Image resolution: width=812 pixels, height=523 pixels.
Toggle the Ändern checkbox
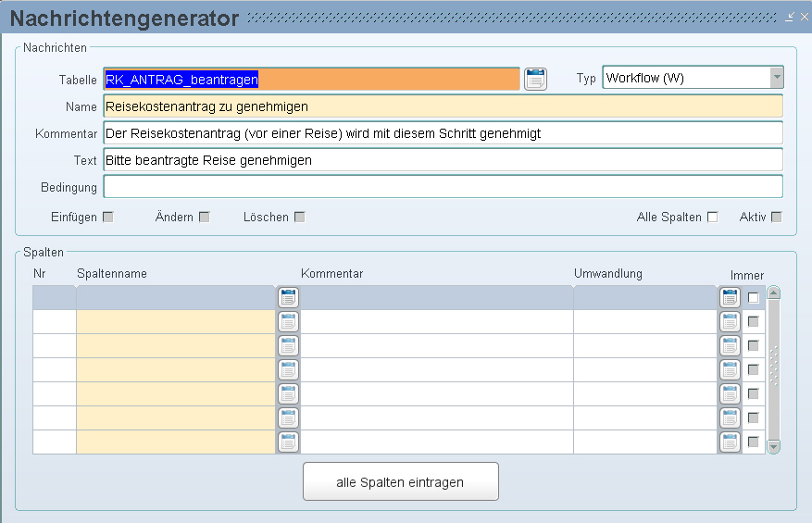[205, 218]
